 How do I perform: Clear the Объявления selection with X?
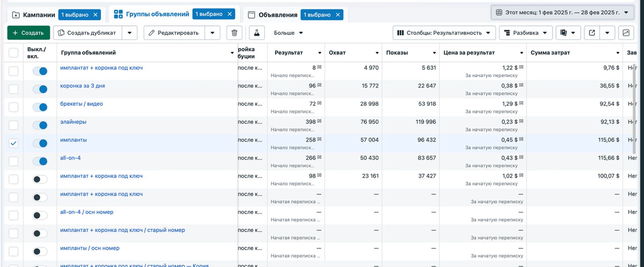pyautogui.click(x=338, y=15)
